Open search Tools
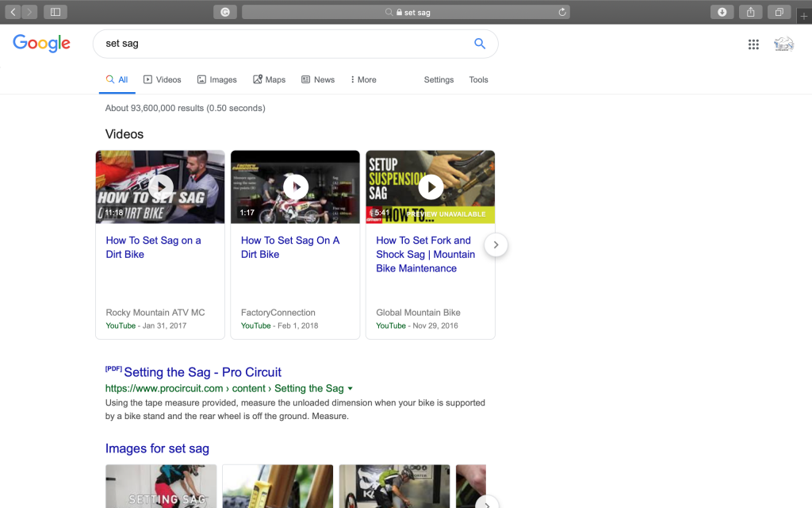812x508 pixels. (x=478, y=80)
